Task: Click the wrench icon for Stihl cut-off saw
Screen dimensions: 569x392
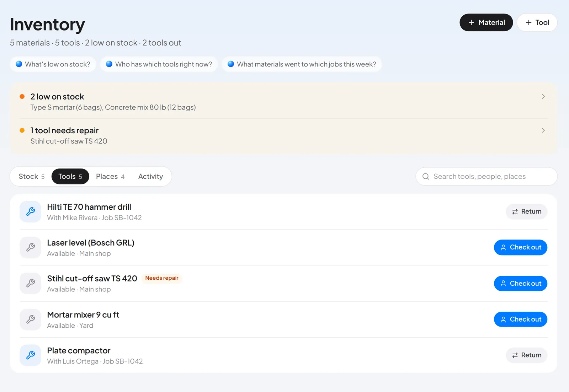Action: click(x=31, y=283)
